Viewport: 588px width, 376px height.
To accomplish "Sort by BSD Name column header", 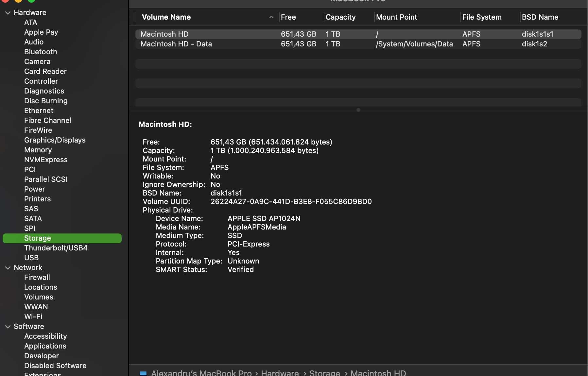I will pyautogui.click(x=540, y=17).
